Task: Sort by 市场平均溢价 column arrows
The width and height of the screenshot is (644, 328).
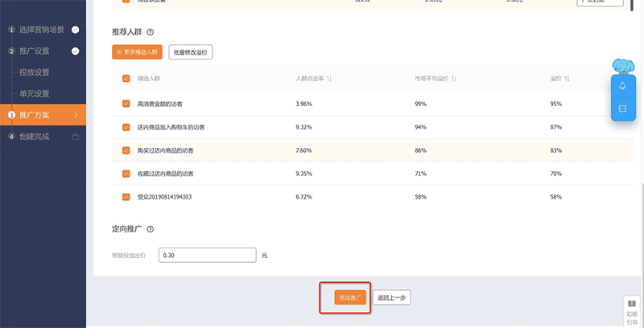Action: 455,78
